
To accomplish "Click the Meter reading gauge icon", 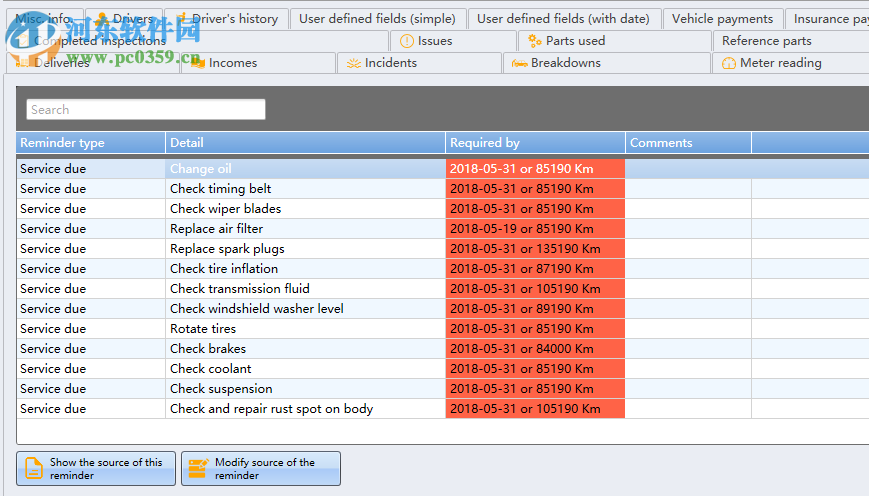I will coord(729,63).
